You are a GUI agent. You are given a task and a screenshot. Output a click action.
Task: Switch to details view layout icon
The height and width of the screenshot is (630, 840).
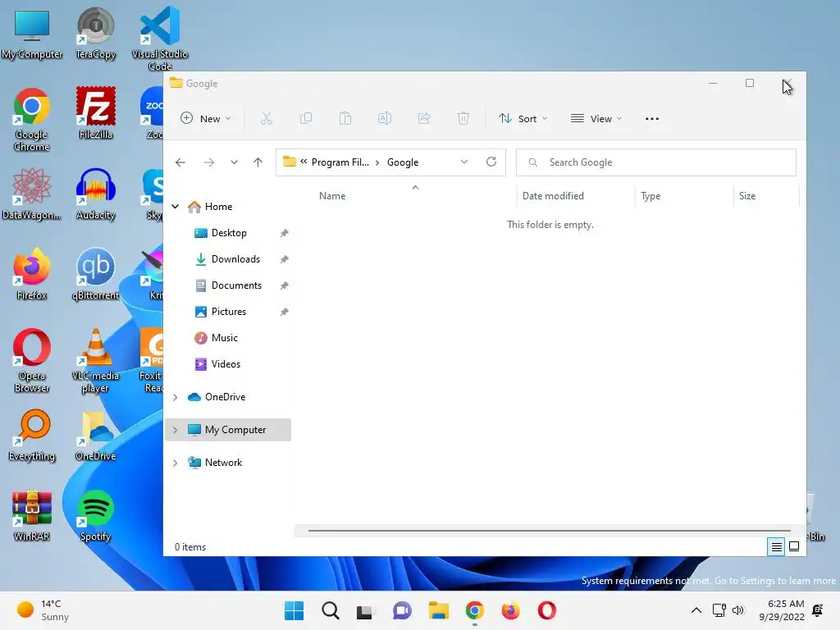click(776, 546)
